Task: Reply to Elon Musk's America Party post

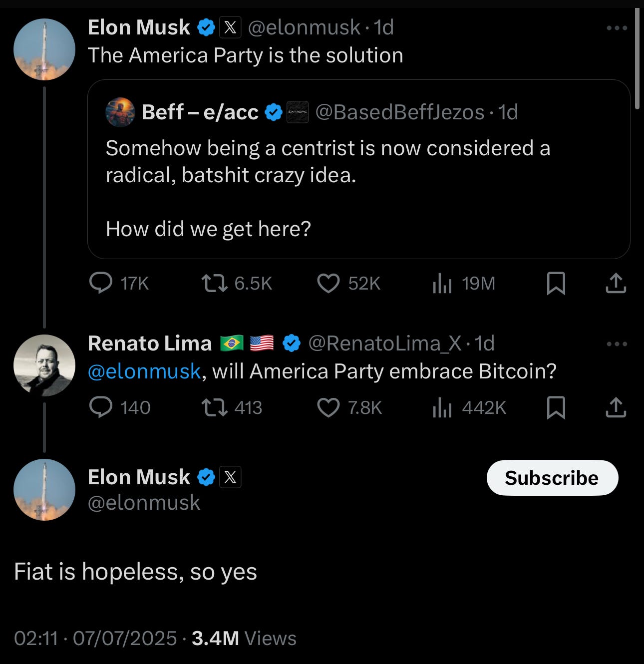Action: tap(101, 283)
